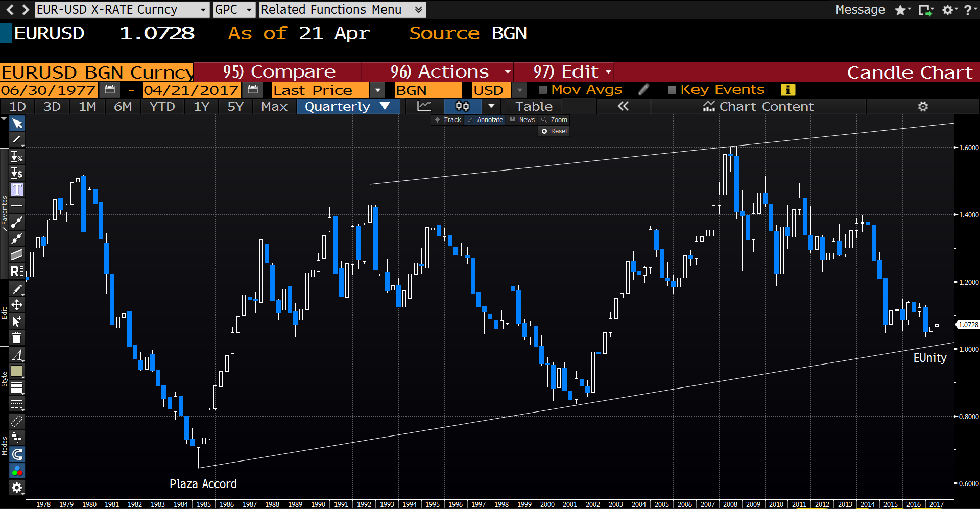
Task: Open the dashed line style option
Action: (x=17, y=404)
